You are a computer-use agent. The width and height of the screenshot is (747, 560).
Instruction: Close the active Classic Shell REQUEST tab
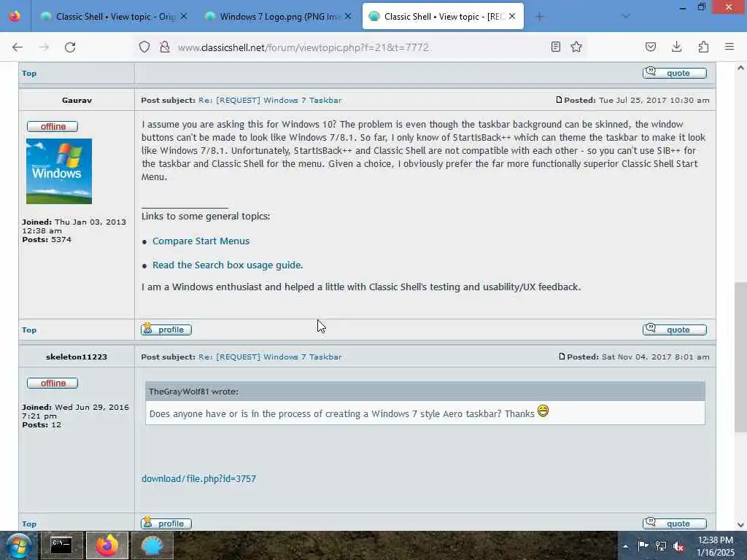512,16
